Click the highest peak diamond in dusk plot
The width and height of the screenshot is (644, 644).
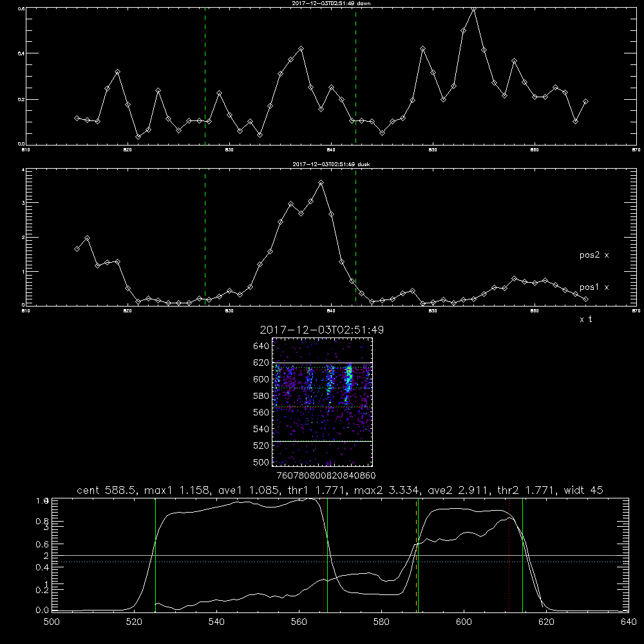[x=321, y=183]
